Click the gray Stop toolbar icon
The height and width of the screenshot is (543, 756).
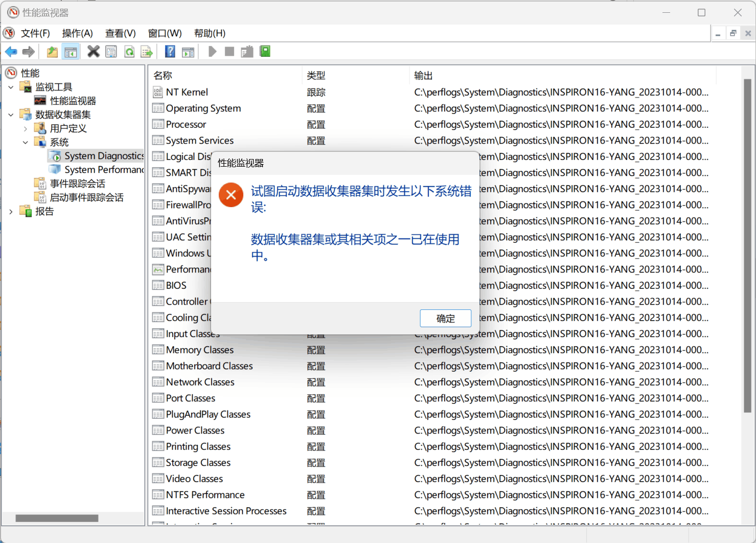[x=228, y=51]
